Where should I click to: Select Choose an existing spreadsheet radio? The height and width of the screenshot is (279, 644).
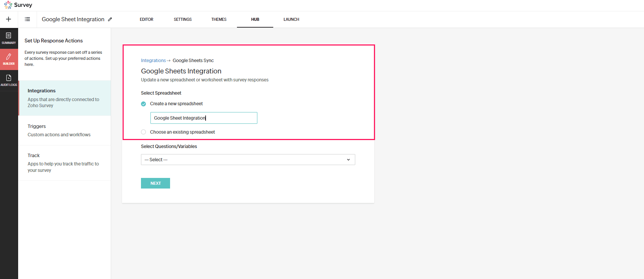pyautogui.click(x=144, y=132)
